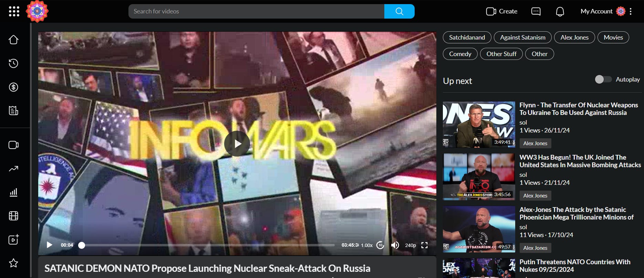Open the bar chart sidebar icon

pos(13,192)
